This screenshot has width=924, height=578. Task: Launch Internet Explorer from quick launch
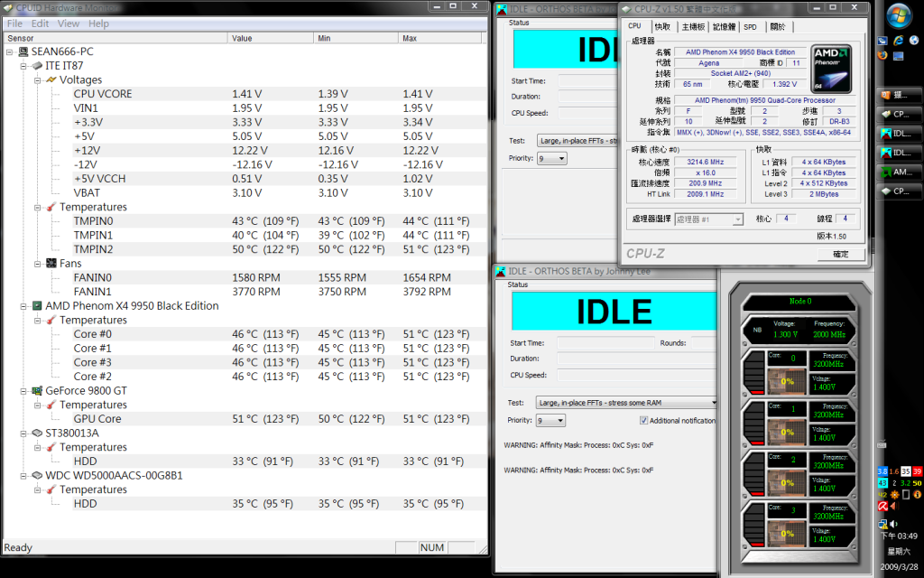[x=898, y=40]
